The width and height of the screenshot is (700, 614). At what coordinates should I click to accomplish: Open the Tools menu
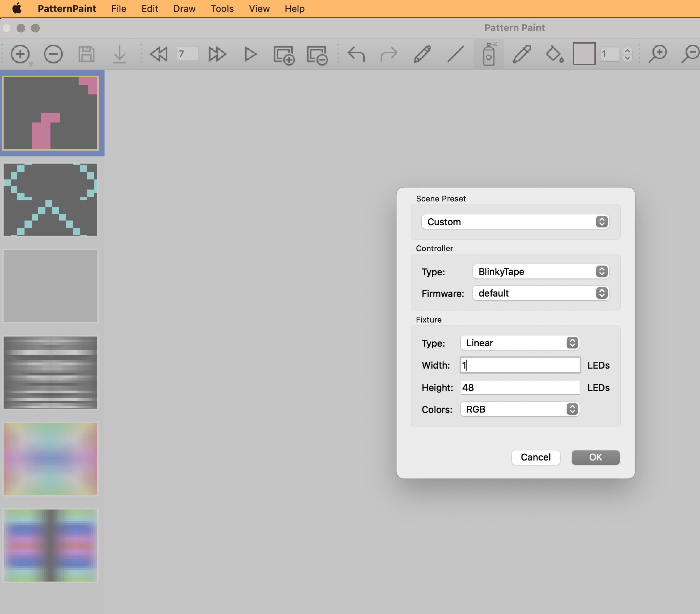pyautogui.click(x=222, y=9)
